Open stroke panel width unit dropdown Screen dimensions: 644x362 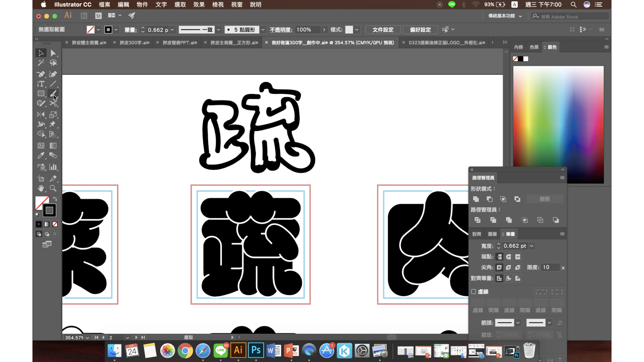tap(532, 246)
